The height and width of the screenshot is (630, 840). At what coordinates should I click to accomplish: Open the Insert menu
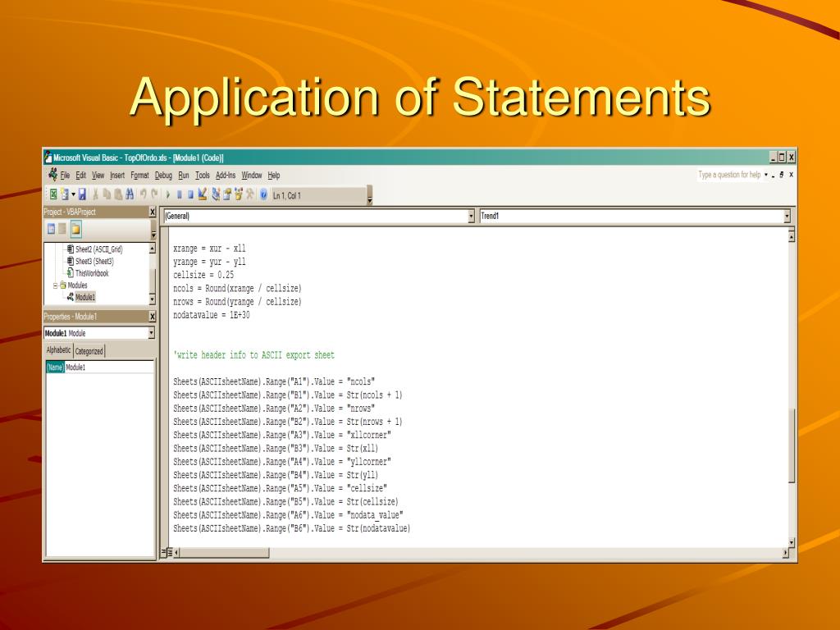tap(117, 176)
